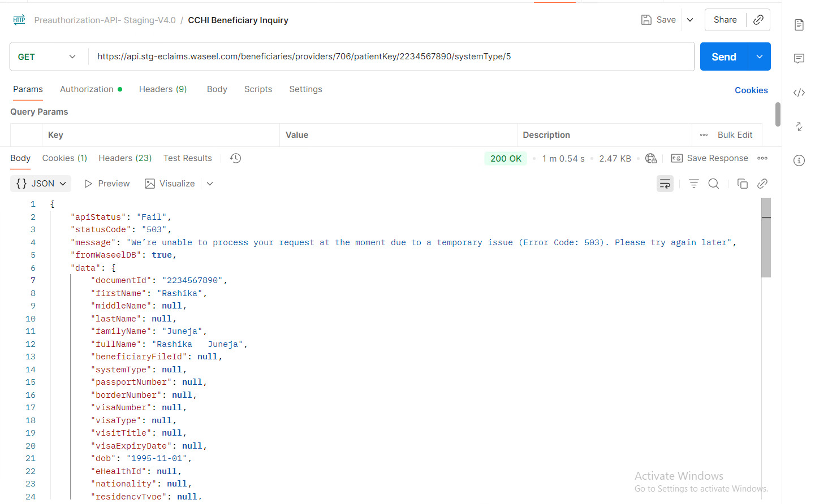Click the request URL input field
This screenshot has height=504, width=815.
pos(390,57)
